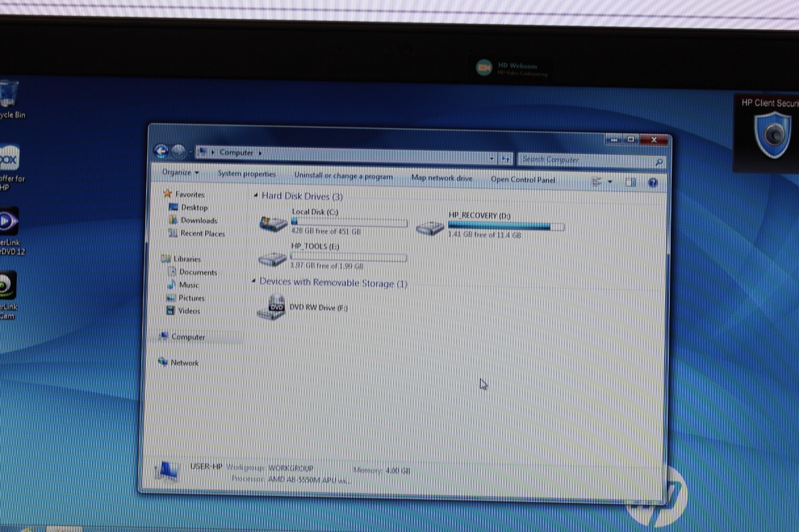Click the search magnifier icon
The image size is (799, 532).
659,162
